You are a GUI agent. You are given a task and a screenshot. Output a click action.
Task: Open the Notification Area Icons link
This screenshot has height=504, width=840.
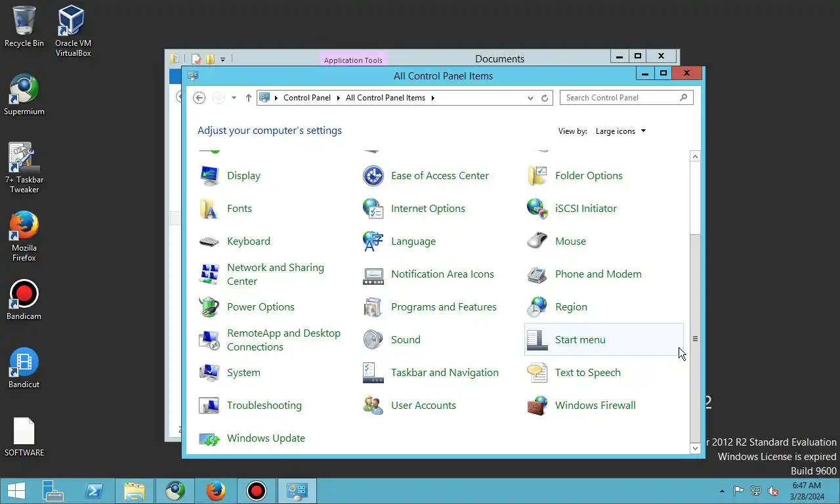coord(442,274)
